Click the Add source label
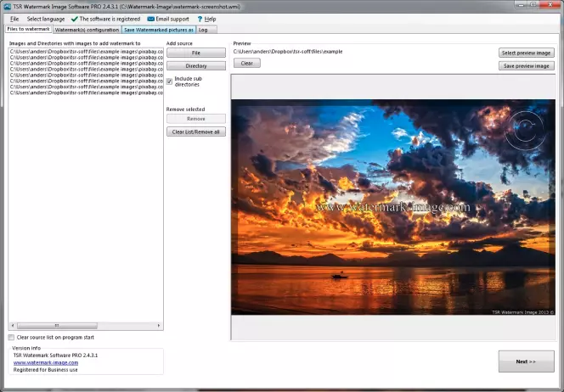Screen dimensions: 564x392 click(x=179, y=43)
